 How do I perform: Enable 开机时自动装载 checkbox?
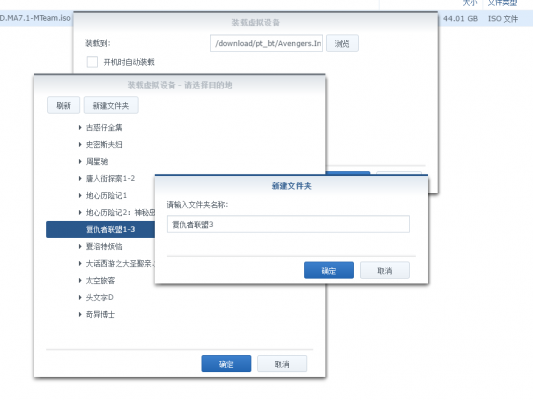coord(92,62)
